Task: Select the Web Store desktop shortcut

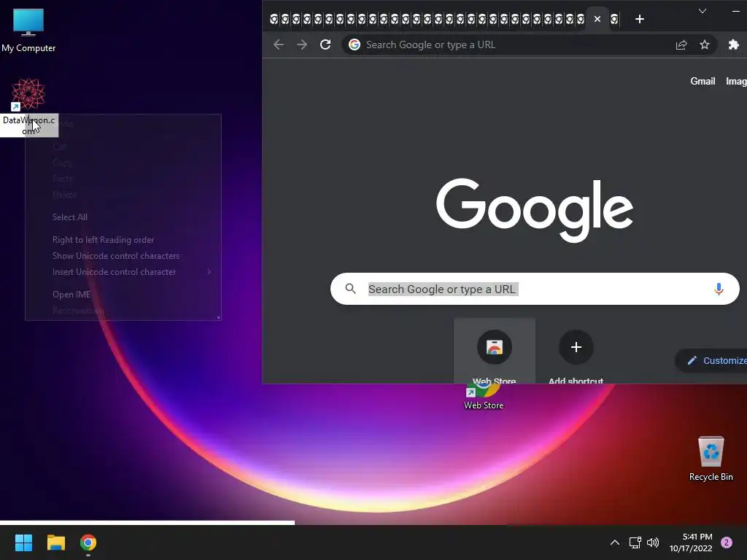Action: tap(484, 398)
